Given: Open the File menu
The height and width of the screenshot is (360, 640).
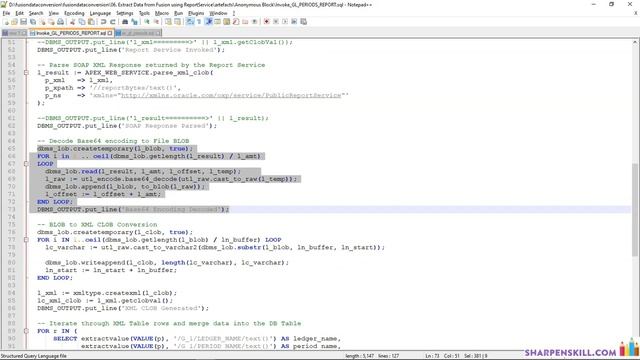Looking at the screenshot, I should click(6, 13).
